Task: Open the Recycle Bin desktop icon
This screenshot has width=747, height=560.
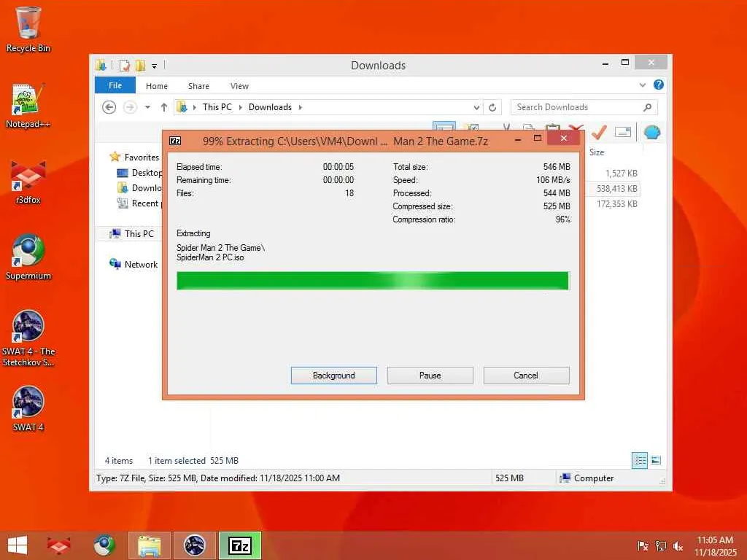Action: click(x=28, y=29)
